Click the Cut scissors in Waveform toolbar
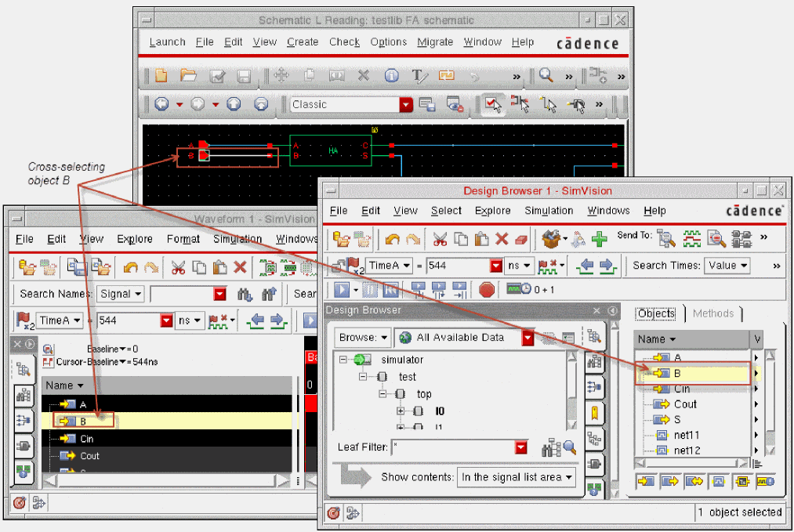The image size is (794, 532). coord(178,267)
